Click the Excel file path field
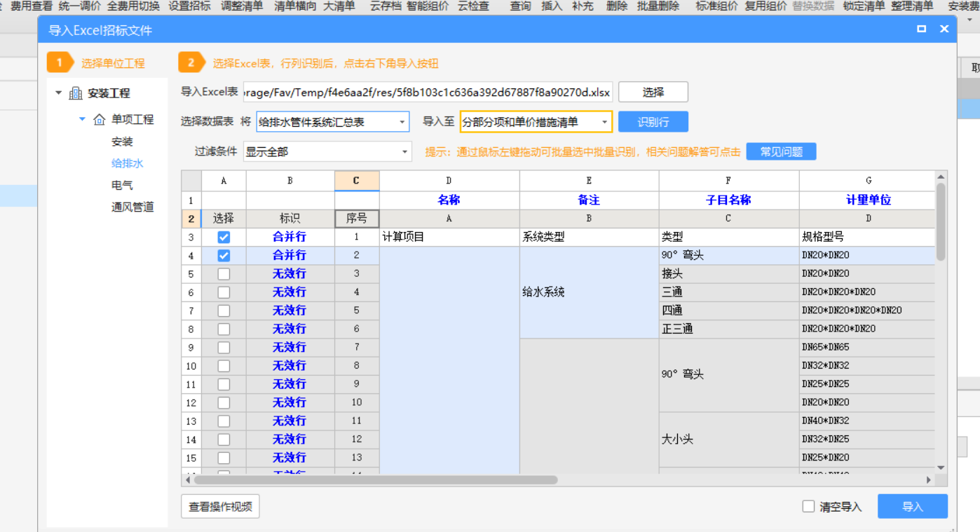The height and width of the screenshot is (532, 980). pyautogui.click(x=428, y=92)
